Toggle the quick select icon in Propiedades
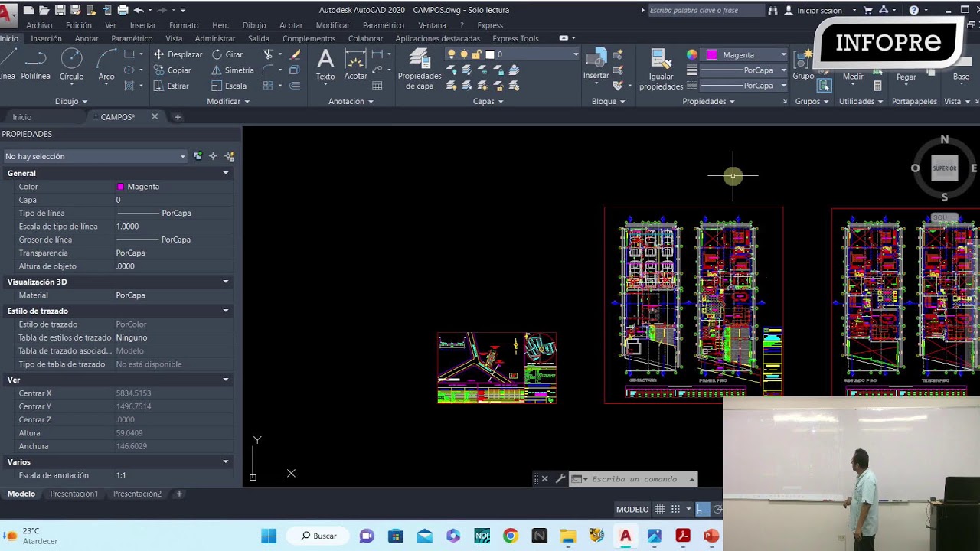The width and height of the screenshot is (980, 551). click(229, 156)
